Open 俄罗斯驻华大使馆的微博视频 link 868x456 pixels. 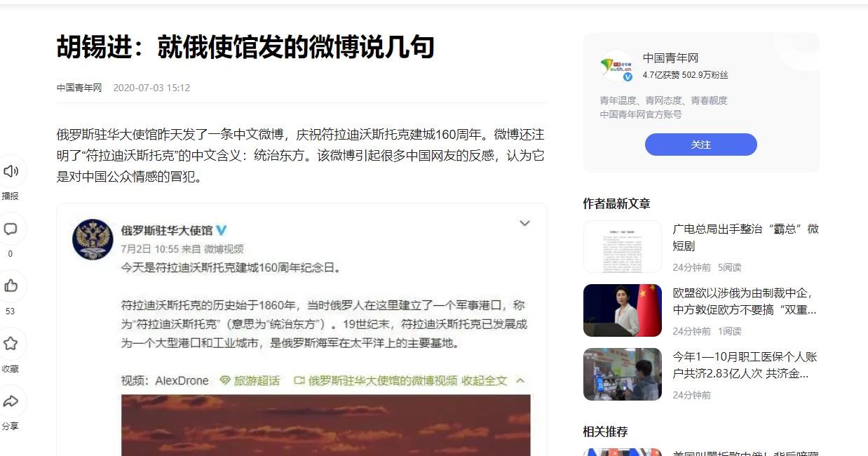point(375,381)
